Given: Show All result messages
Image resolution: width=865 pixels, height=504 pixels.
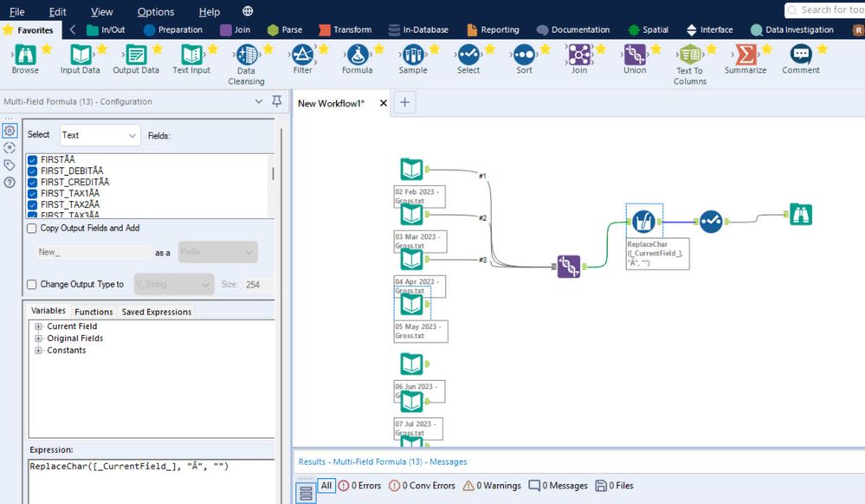Looking at the screenshot, I should pyautogui.click(x=326, y=485).
